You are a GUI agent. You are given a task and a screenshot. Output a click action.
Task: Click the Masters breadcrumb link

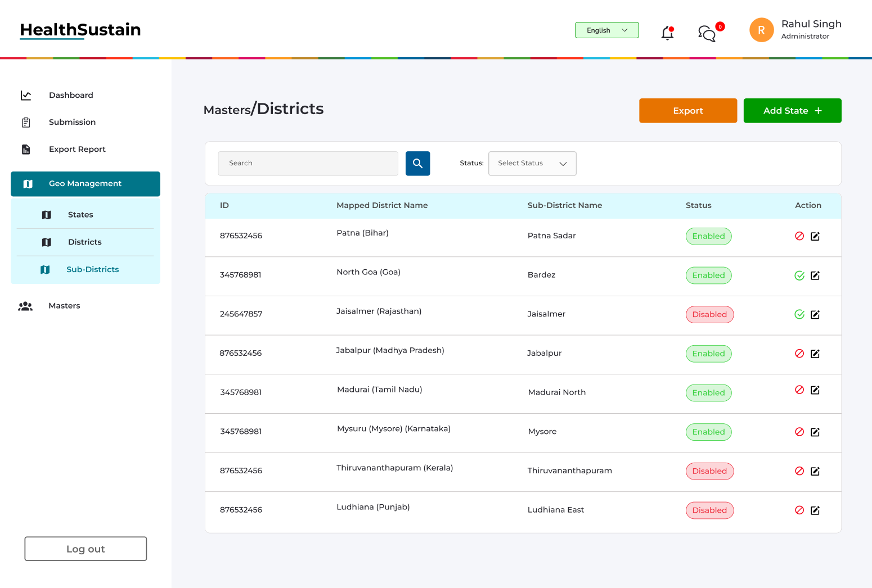(227, 110)
